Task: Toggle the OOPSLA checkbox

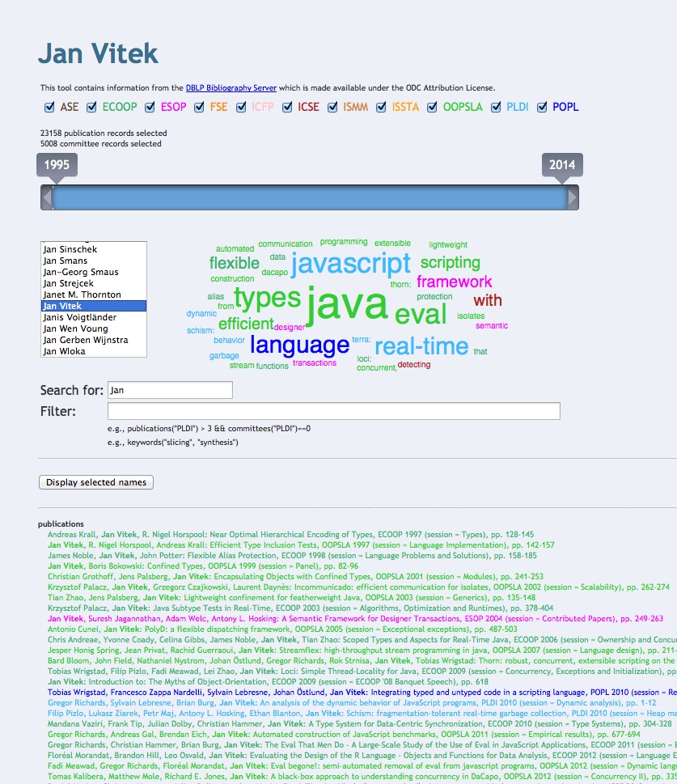Action: [x=432, y=107]
